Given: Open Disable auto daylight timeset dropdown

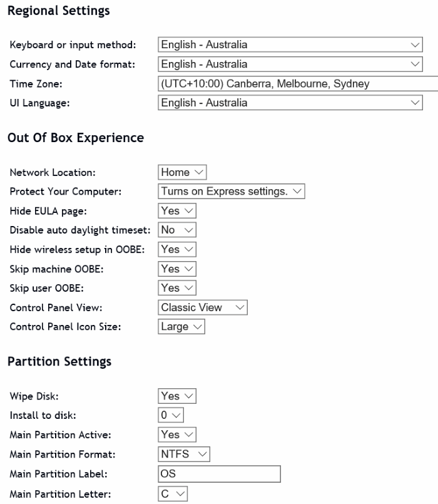Looking at the screenshot, I should pyautogui.click(x=177, y=230).
